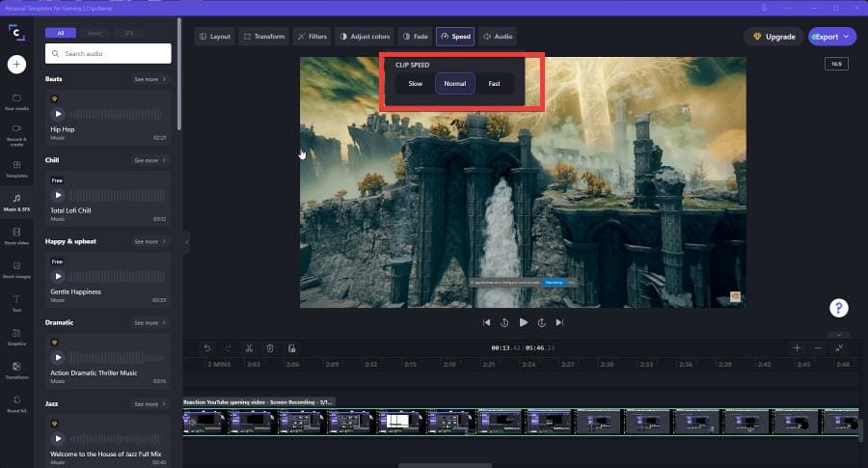Image resolution: width=868 pixels, height=468 pixels.
Task: Set clip speed to Fast
Action: [495, 84]
